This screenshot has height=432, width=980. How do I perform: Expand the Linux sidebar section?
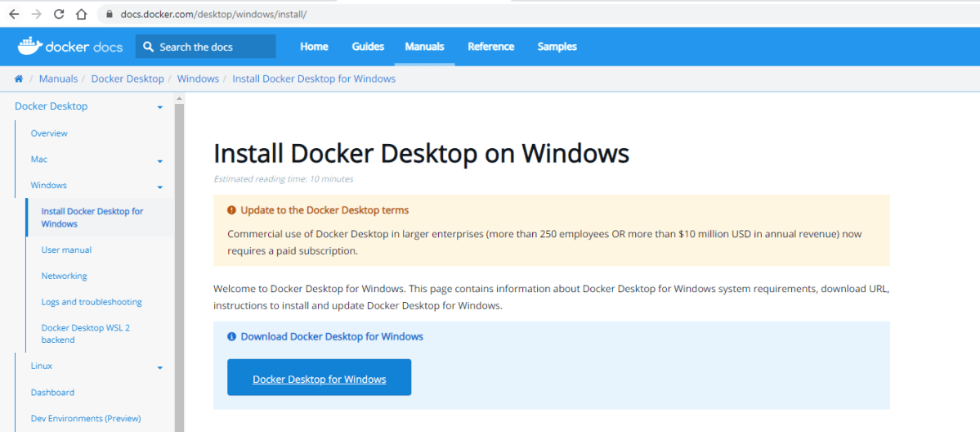pyautogui.click(x=160, y=368)
